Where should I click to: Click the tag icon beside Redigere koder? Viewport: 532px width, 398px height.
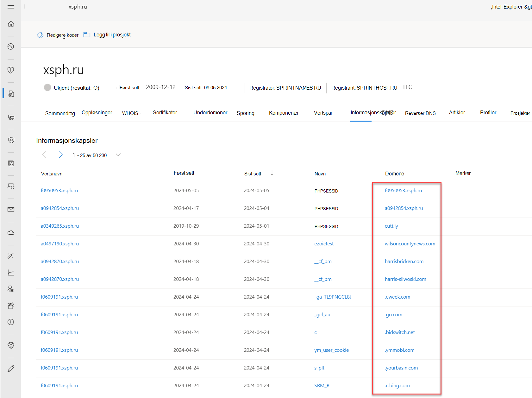40,35
